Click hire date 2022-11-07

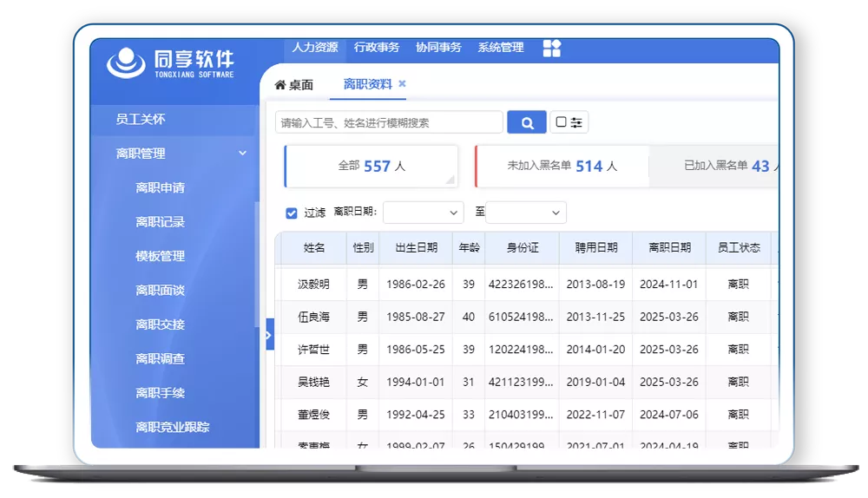595,415
